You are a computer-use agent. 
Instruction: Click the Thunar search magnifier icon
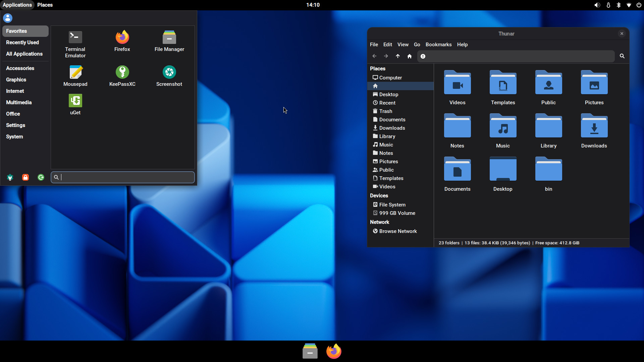point(622,56)
